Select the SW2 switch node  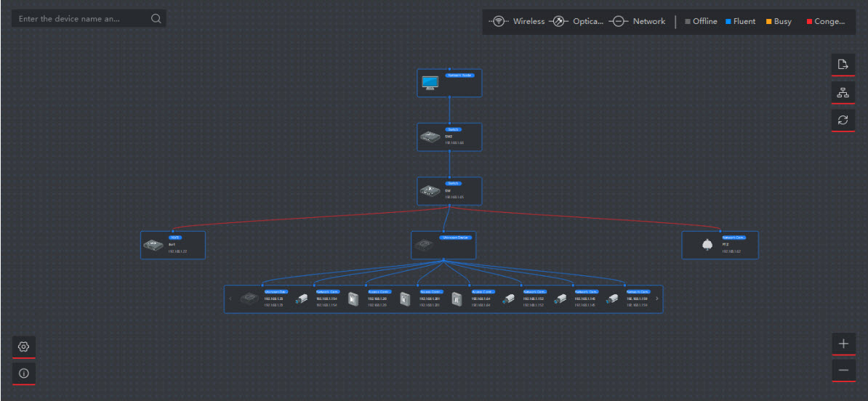(449, 137)
